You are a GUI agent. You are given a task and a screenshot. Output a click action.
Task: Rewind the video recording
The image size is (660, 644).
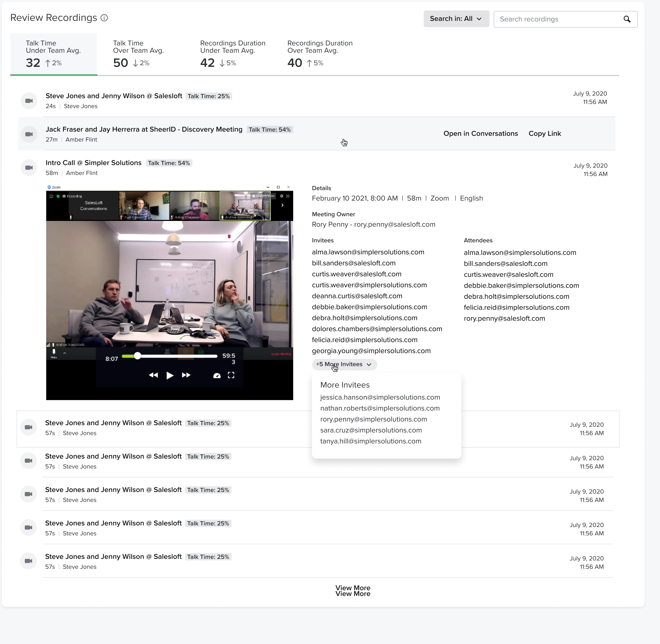(153, 375)
